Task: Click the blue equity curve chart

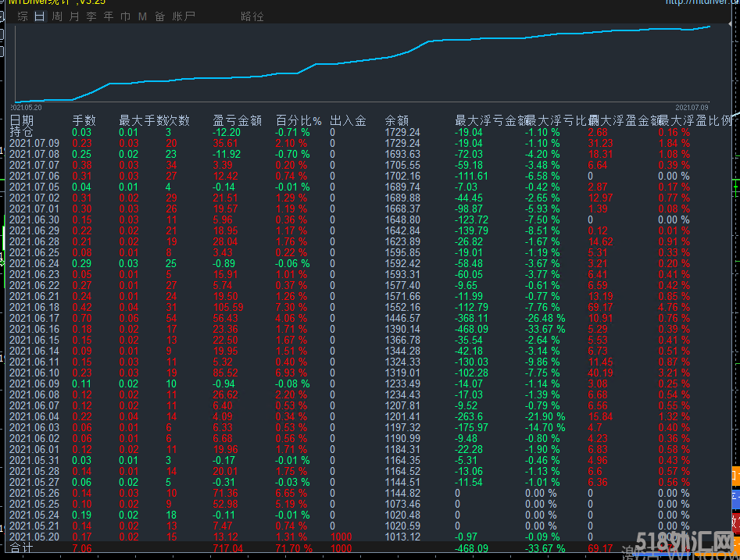Action: (x=363, y=64)
